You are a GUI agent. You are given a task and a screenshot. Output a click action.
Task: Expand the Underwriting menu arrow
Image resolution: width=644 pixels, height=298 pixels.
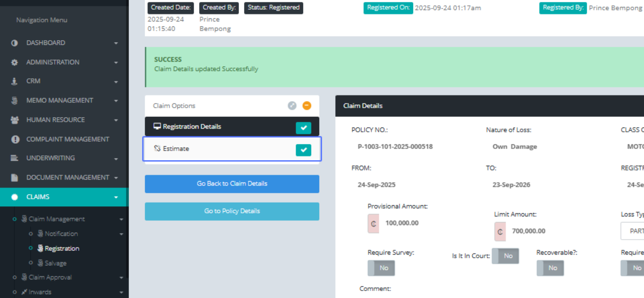(116, 159)
